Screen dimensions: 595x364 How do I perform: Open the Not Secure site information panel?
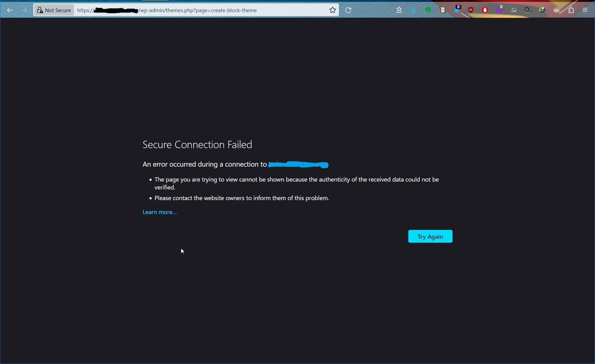click(x=54, y=10)
